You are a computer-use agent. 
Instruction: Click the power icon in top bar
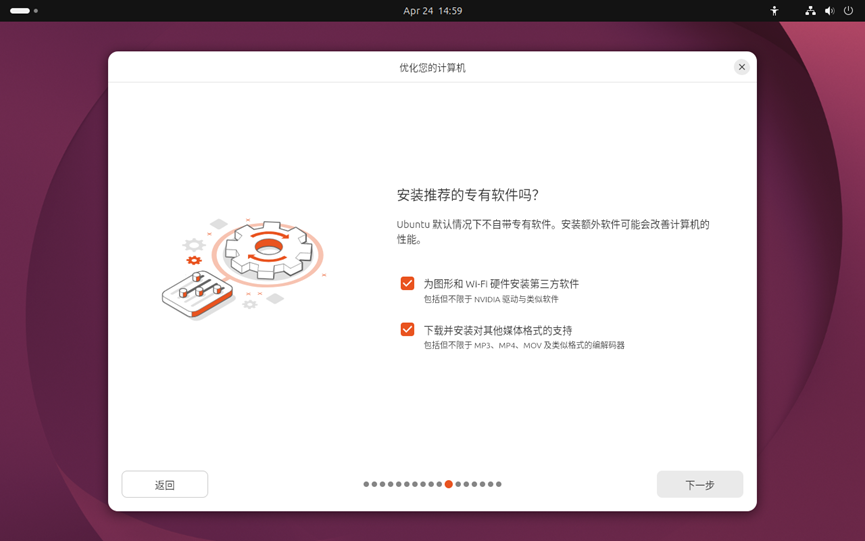pyautogui.click(x=848, y=10)
